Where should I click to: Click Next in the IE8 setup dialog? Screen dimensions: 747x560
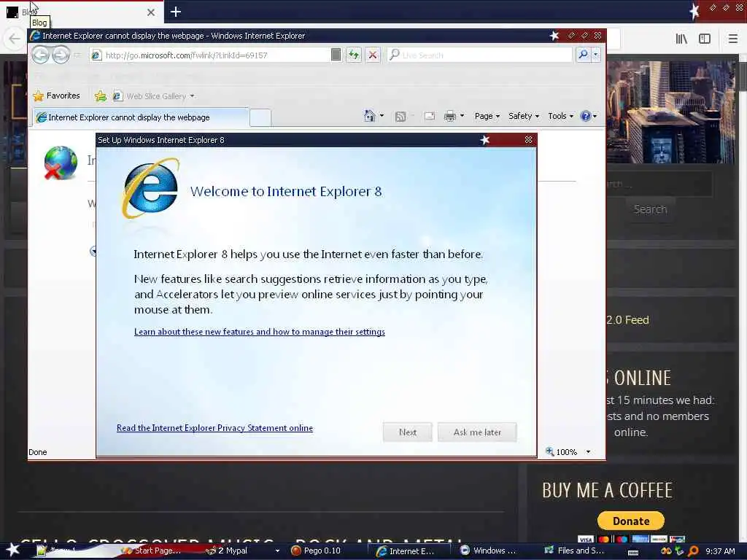(407, 432)
